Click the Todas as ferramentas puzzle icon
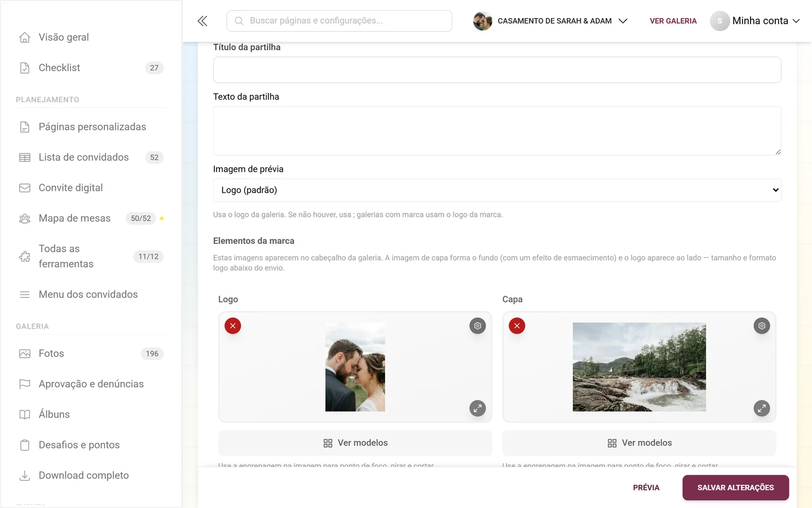 pyautogui.click(x=25, y=256)
